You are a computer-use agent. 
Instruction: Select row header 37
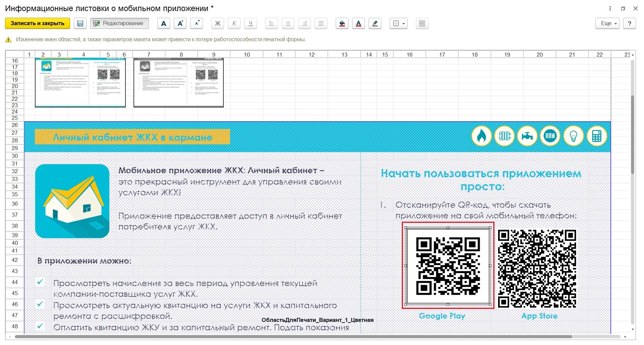tap(15, 215)
